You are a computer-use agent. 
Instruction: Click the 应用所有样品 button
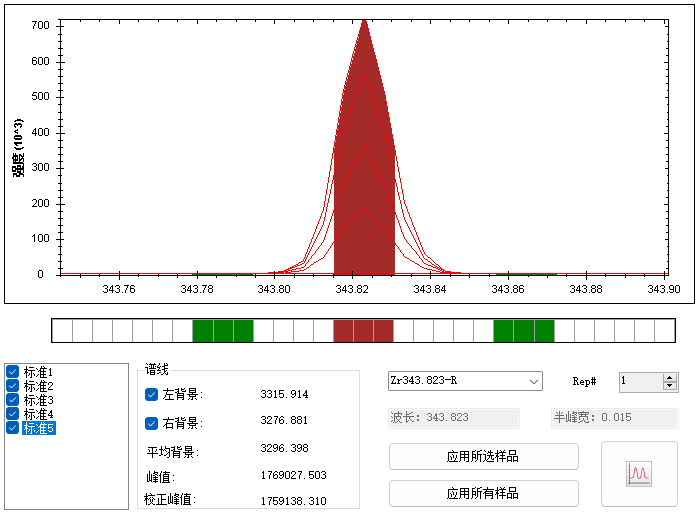[x=484, y=493]
